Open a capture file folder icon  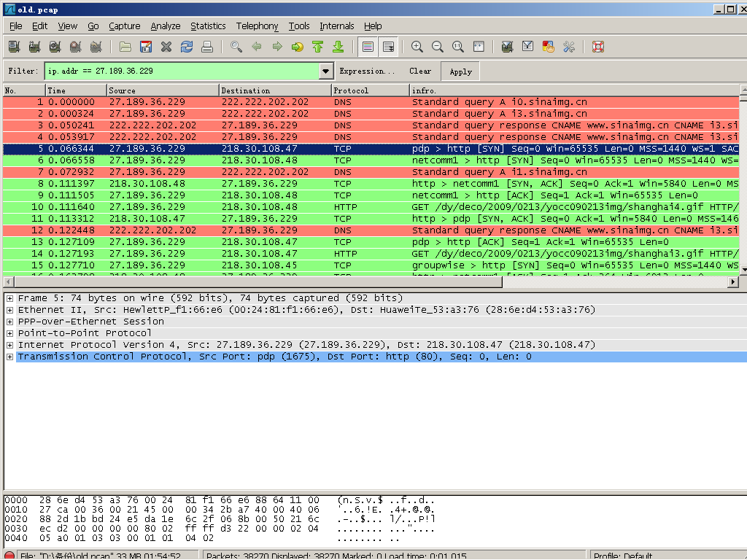[x=125, y=47]
